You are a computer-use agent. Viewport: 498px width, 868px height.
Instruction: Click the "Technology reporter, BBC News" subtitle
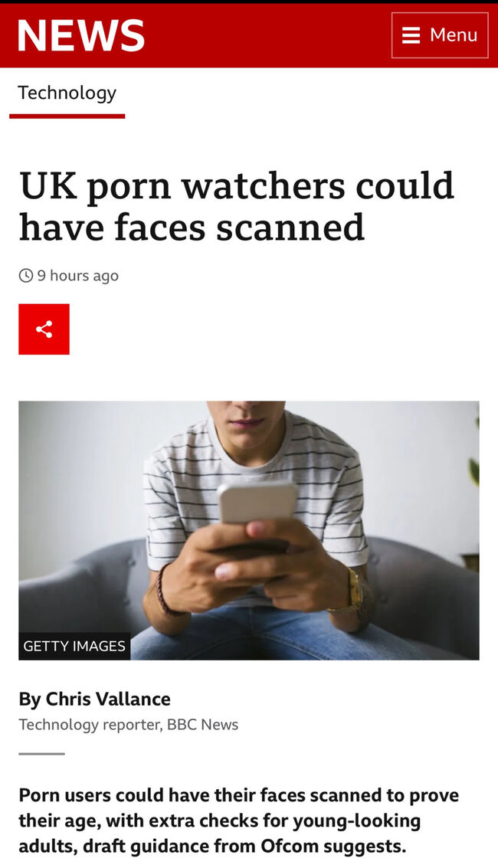(x=129, y=725)
